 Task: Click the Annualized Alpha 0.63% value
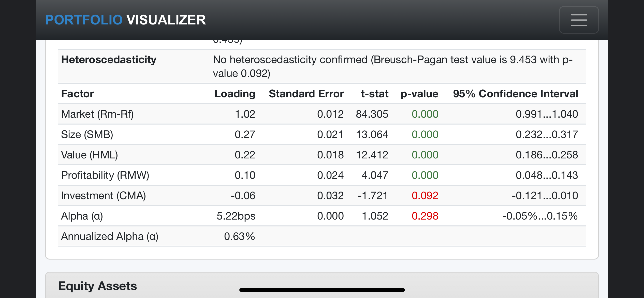tap(239, 236)
